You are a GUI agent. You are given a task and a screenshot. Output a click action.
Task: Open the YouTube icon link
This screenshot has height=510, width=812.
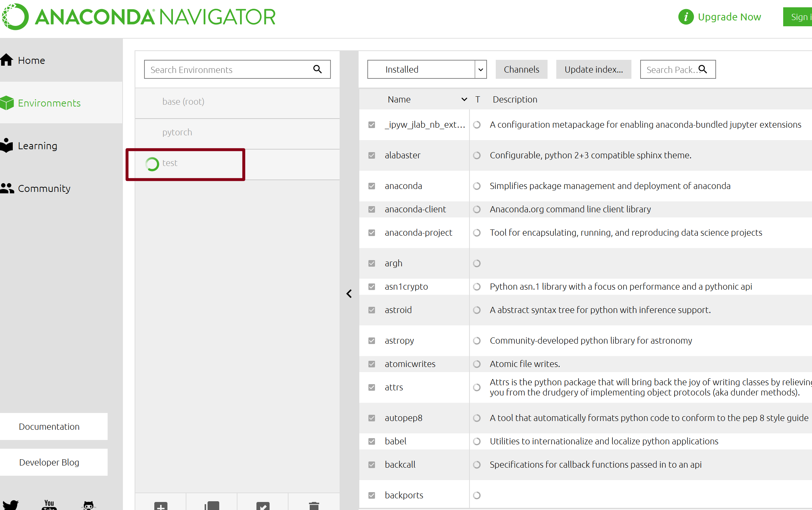coord(49,505)
